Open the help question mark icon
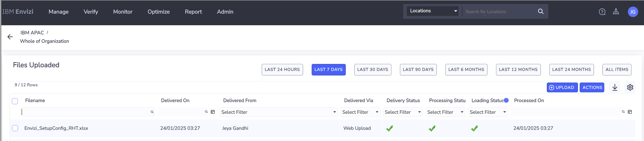The height and width of the screenshot is (141, 644). coord(602,12)
